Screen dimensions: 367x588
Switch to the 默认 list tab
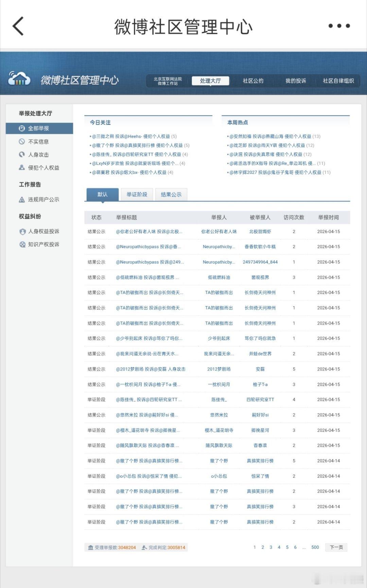[103, 194]
